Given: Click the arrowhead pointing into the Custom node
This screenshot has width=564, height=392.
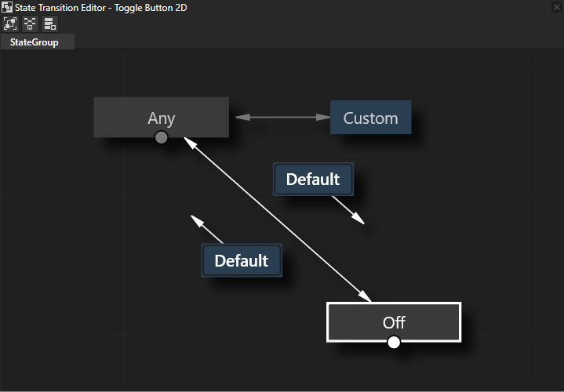Looking at the screenshot, I should [323, 118].
